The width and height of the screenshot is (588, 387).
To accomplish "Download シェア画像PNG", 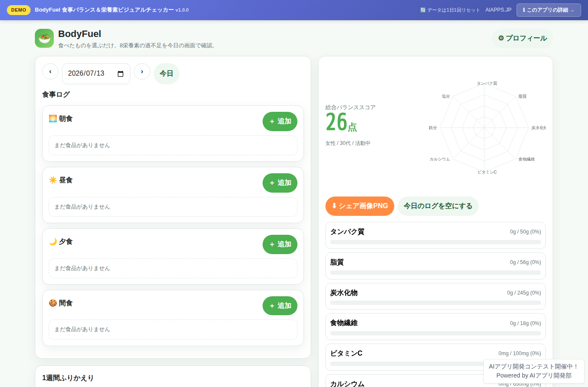I will coord(360,206).
